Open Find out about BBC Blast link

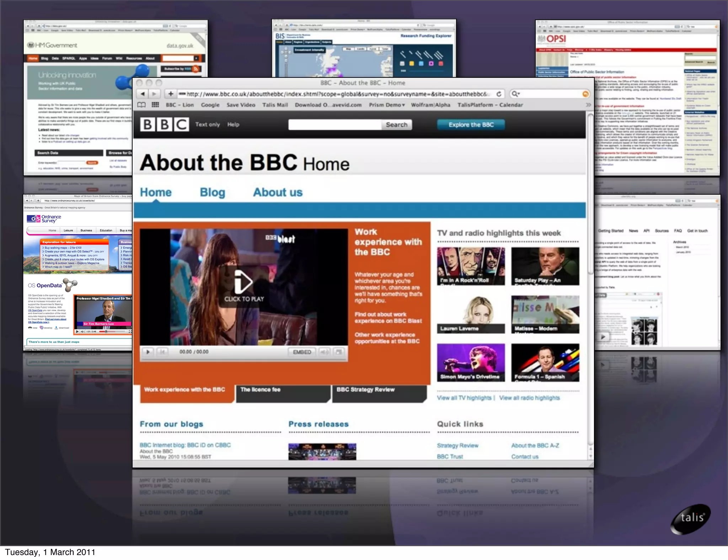[388, 317]
